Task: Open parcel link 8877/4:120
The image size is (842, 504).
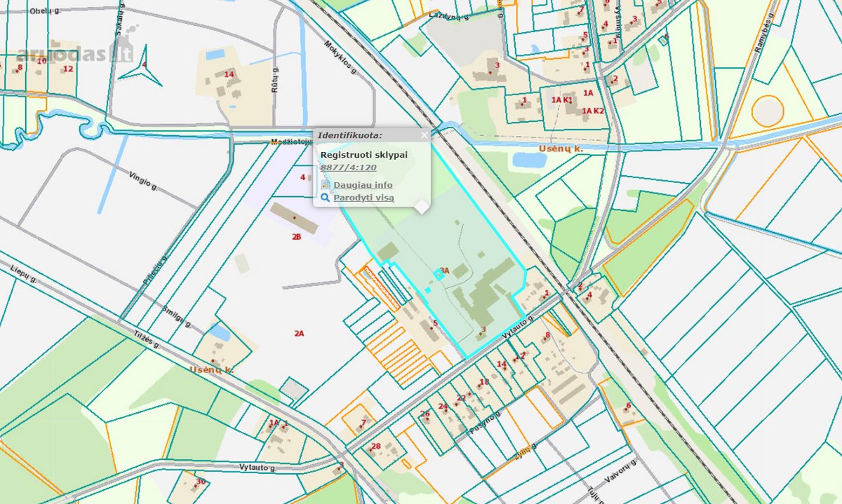Action: [349, 168]
